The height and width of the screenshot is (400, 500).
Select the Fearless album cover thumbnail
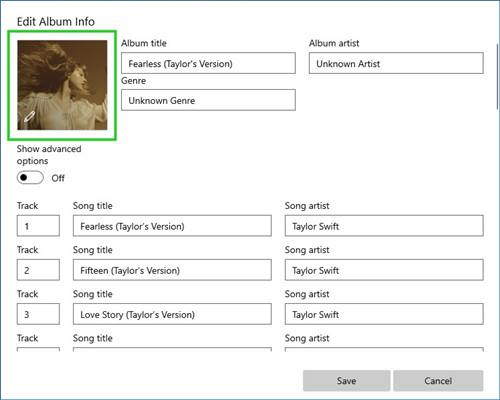[x=62, y=85]
